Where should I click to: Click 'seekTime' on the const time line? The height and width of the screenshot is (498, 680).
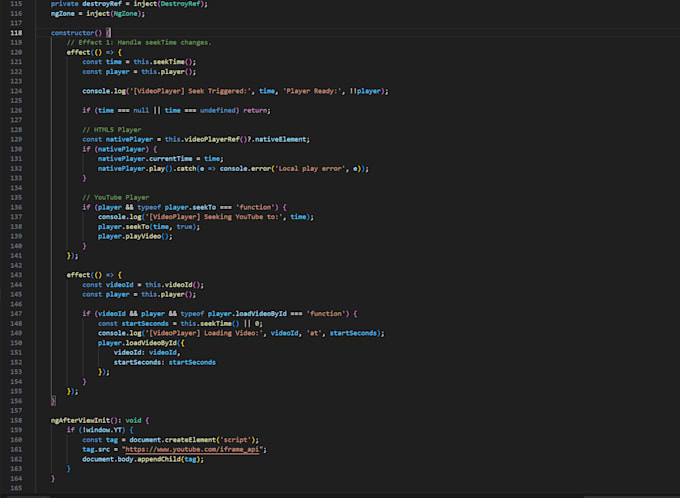[169, 62]
